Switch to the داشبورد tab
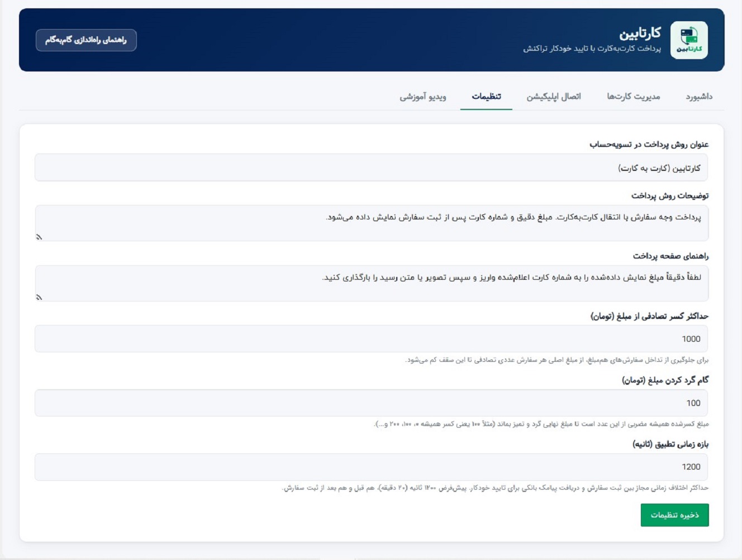This screenshot has height=560, width=742. pos(699,97)
